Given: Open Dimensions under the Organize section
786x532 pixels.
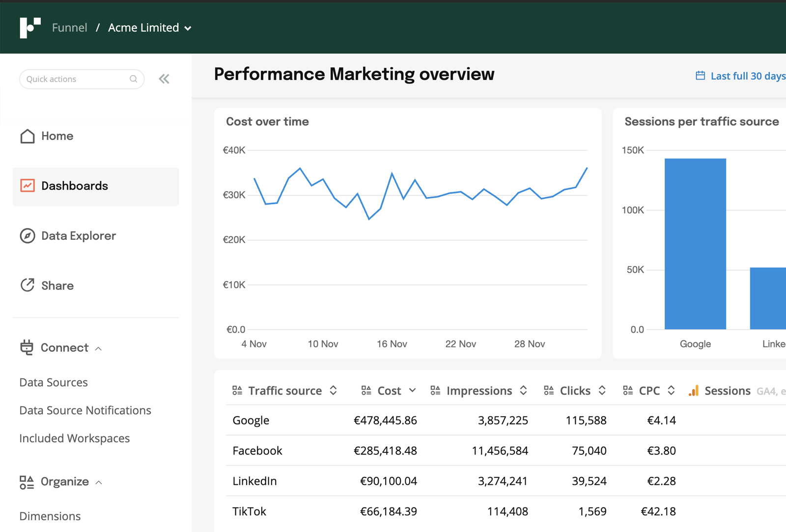Looking at the screenshot, I should click(50, 516).
